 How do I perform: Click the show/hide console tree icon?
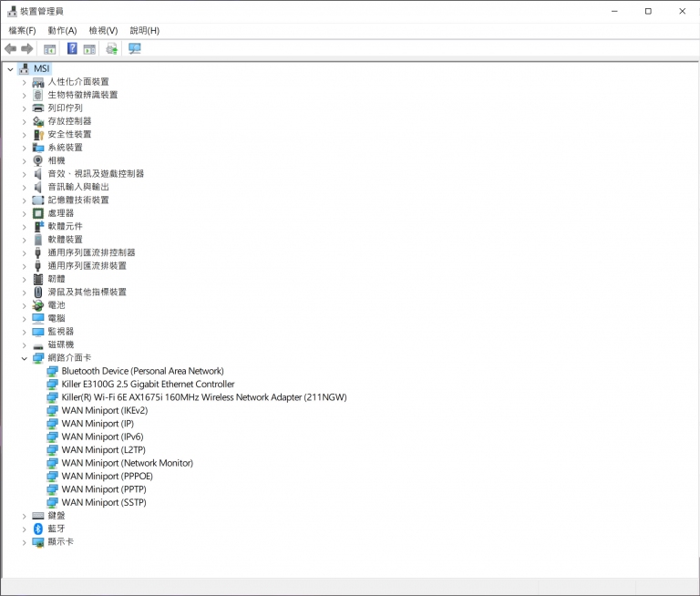tap(49, 49)
